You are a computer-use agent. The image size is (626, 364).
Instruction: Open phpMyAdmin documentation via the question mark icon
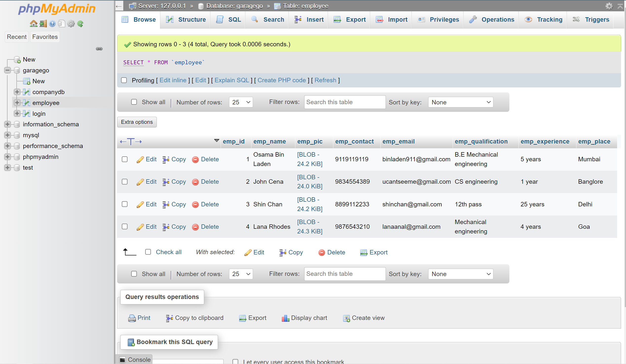point(52,24)
